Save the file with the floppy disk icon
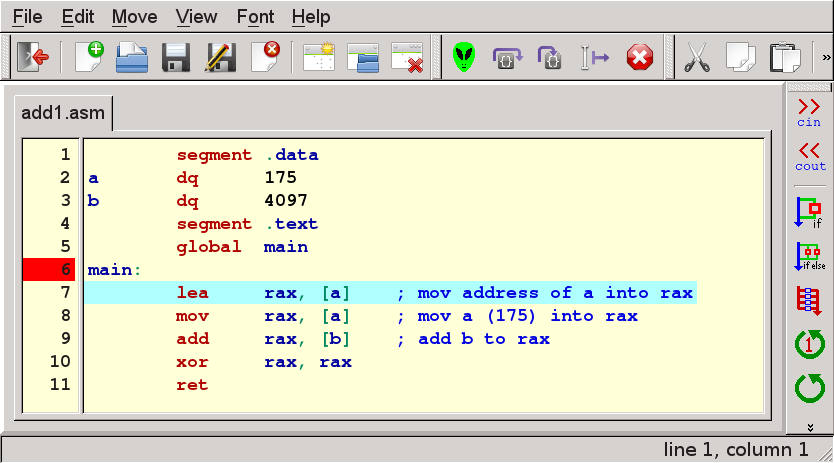834x463 pixels. pos(176,57)
